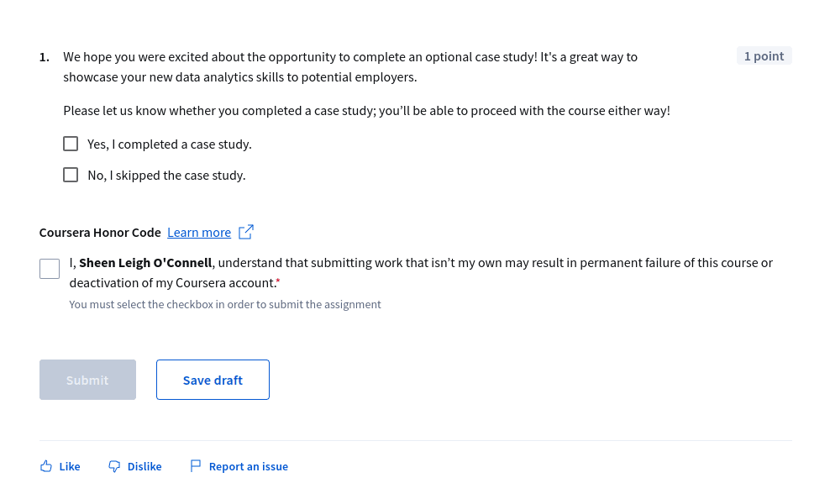The image size is (830, 504).
Task: Click the flag icon for reporting issues
Action: pyautogui.click(x=196, y=465)
